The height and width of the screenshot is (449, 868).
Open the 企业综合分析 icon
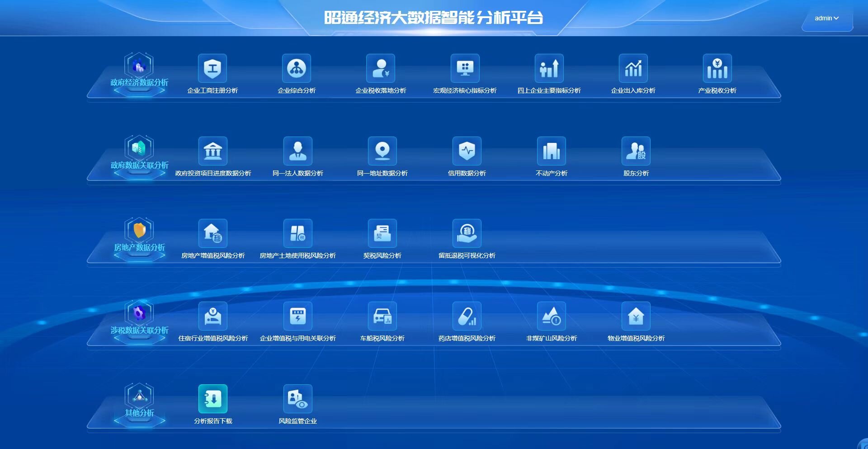coord(297,68)
